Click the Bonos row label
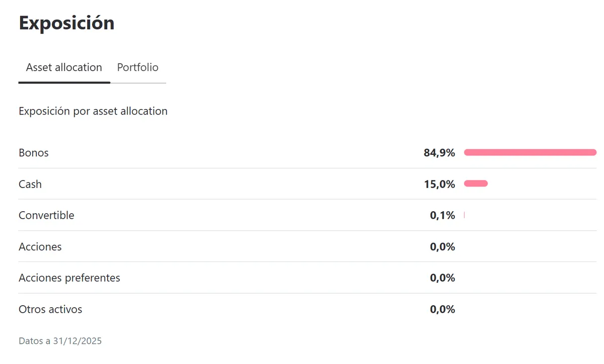The height and width of the screenshot is (364, 604). coord(34,153)
